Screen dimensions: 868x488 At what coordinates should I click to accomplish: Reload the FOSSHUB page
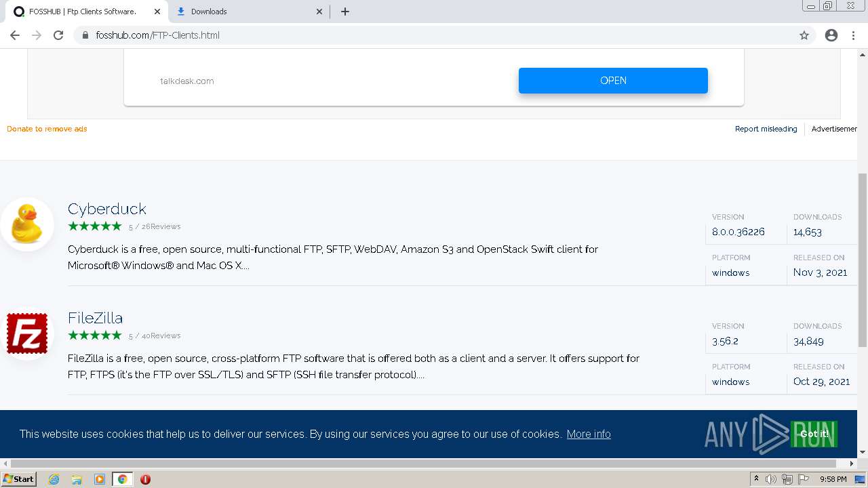pyautogui.click(x=58, y=35)
